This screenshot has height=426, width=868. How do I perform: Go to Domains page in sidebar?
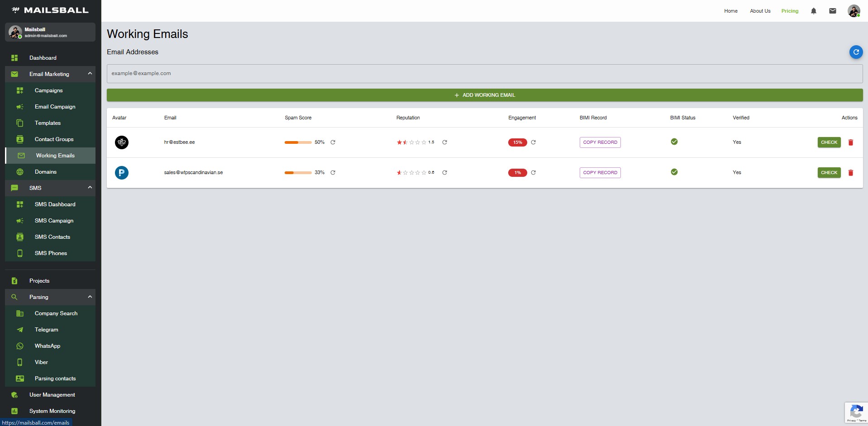[46, 172]
